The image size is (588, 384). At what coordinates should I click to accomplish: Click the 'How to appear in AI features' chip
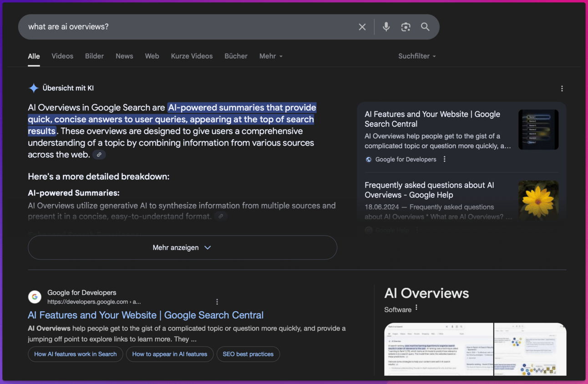[170, 354]
